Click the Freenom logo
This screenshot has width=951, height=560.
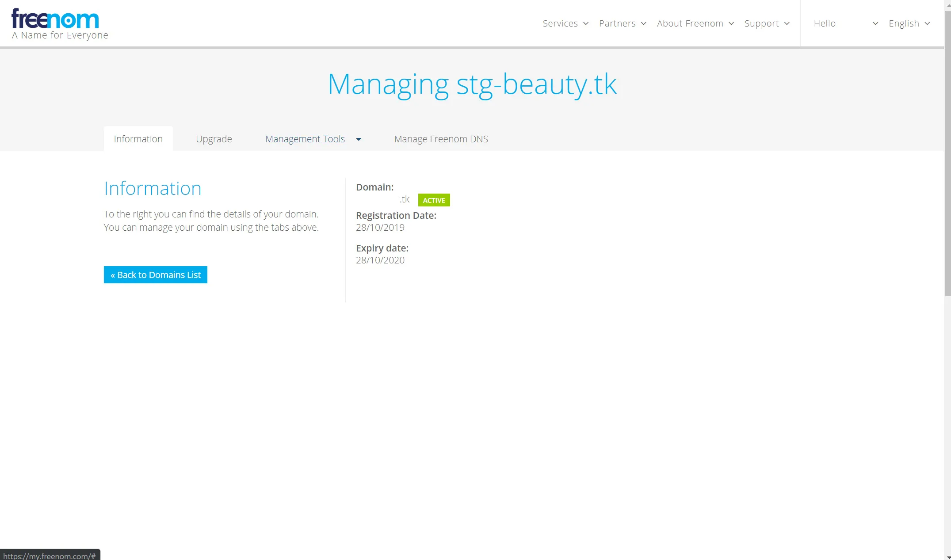(x=55, y=19)
